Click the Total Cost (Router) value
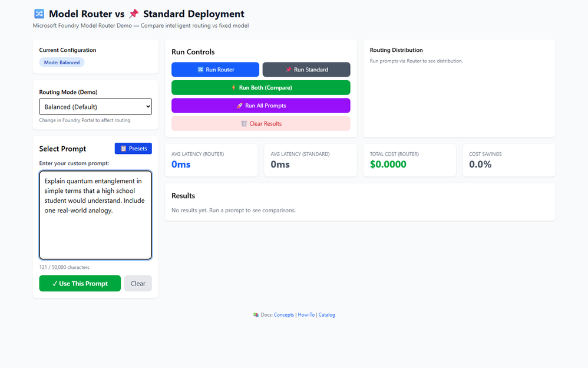 tap(388, 165)
